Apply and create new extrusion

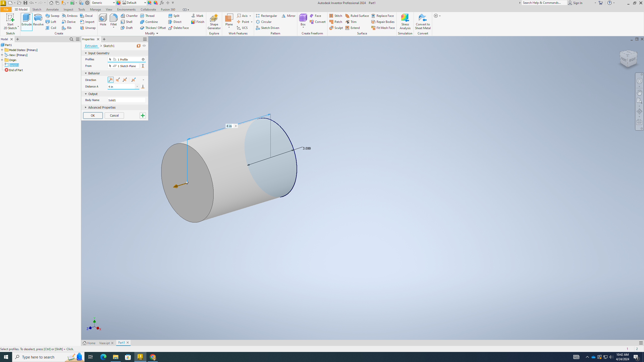[x=143, y=115]
